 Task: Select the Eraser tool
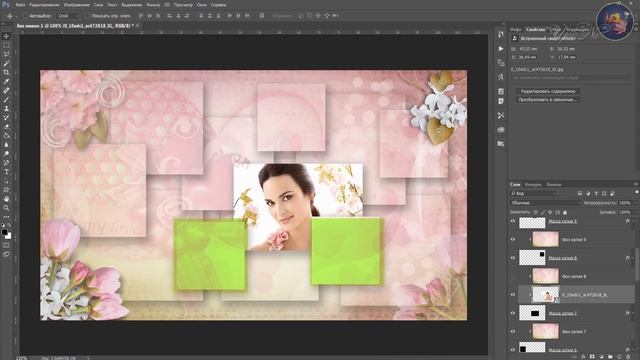pyautogui.click(x=6, y=127)
